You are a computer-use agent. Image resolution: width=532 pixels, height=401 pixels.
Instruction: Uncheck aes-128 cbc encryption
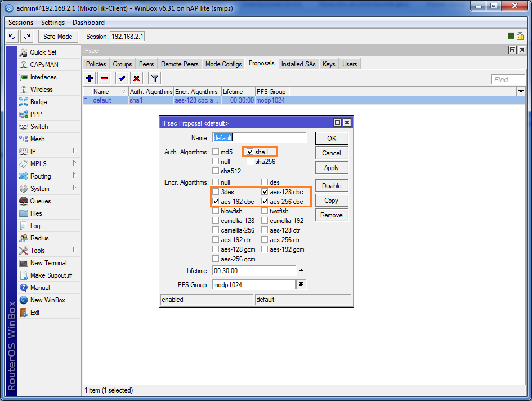point(265,192)
